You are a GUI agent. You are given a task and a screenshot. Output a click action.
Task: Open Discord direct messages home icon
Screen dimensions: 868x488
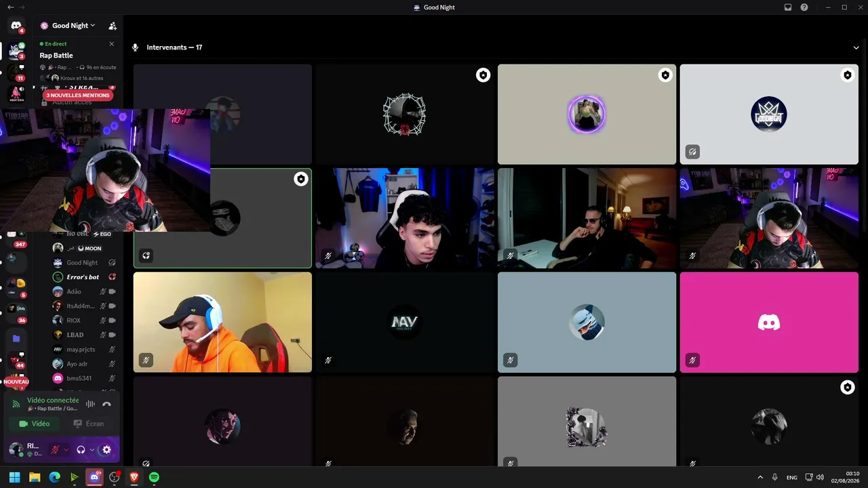[x=16, y=26]
